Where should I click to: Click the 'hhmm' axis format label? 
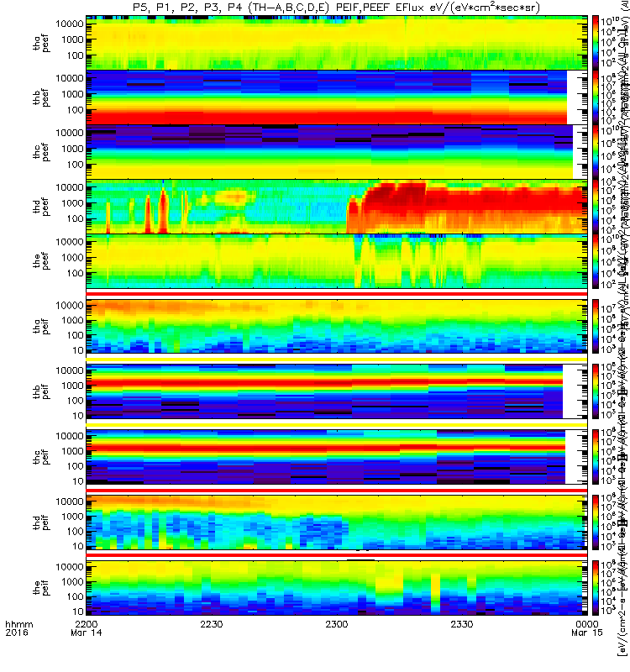[x=18, y=624]
